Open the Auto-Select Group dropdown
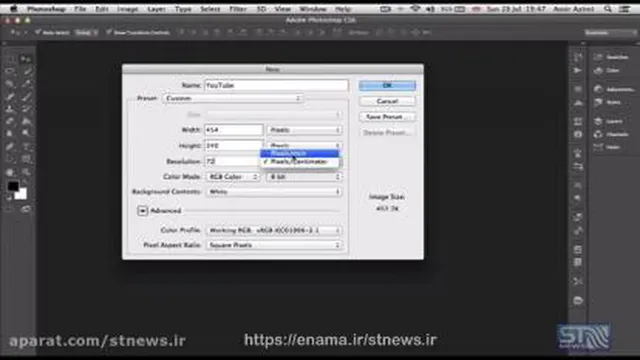The height and width of the screenshot is (360, 640). (87, 32)
